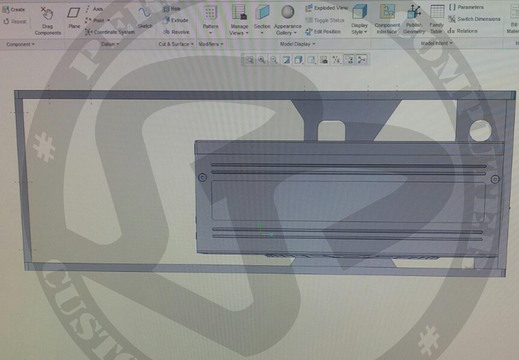Open Component Interface

[x=387, y=19]
